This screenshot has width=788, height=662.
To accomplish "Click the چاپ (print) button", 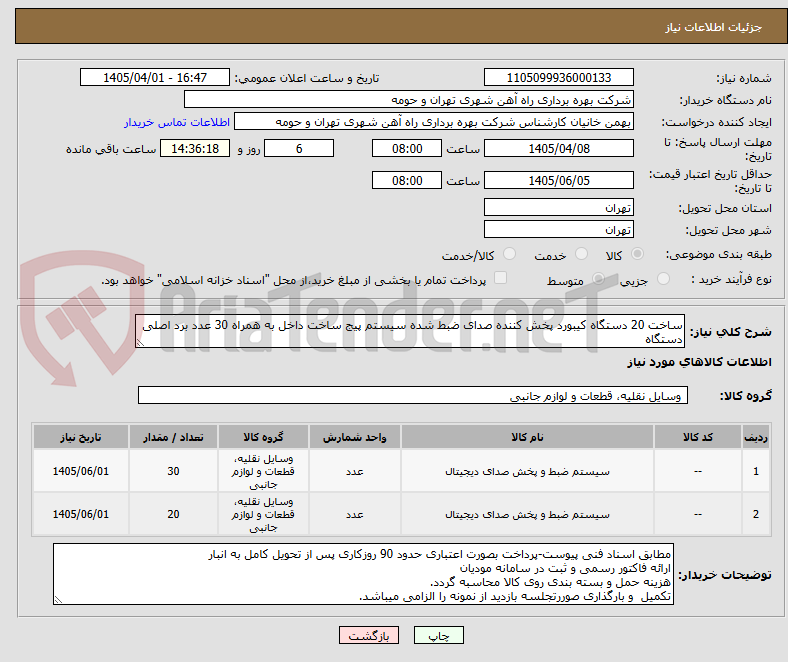I will [438, 635].
